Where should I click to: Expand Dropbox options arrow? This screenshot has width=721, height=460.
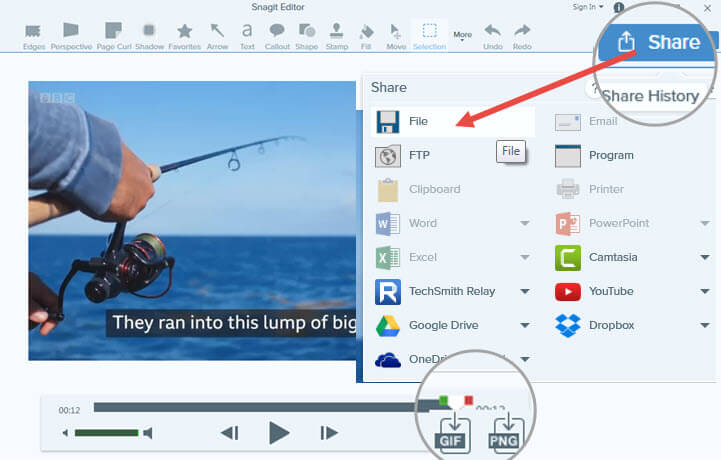click(x=705, y=326)
